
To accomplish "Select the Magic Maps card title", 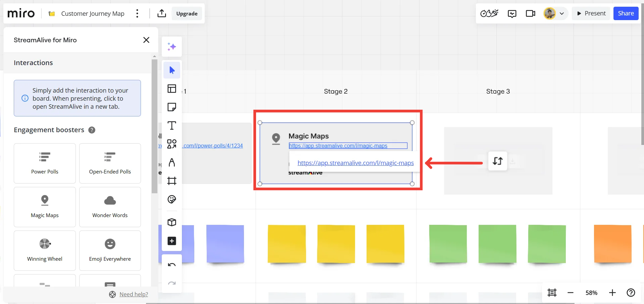I will tap(309, 136).
